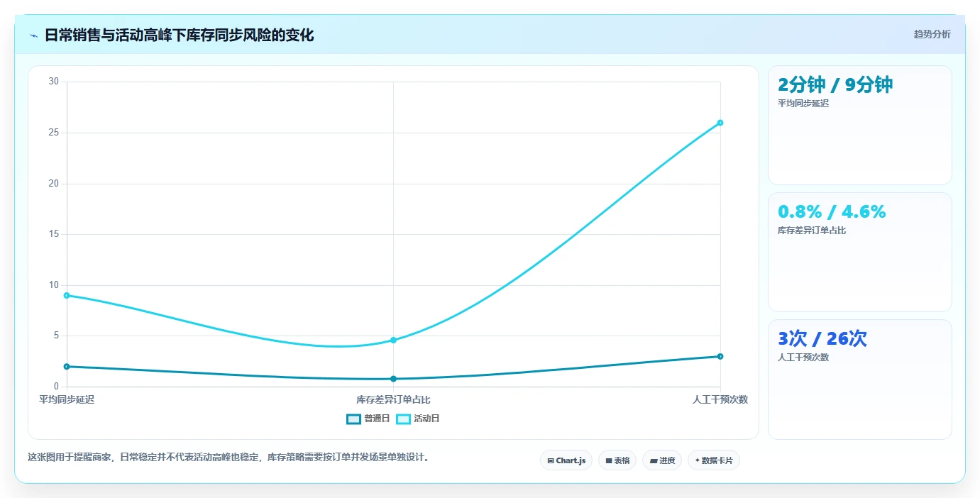This screenshot has width=980, height=498.
Task: Click the 普通日 legend color box
Action: tap(353, 419)
